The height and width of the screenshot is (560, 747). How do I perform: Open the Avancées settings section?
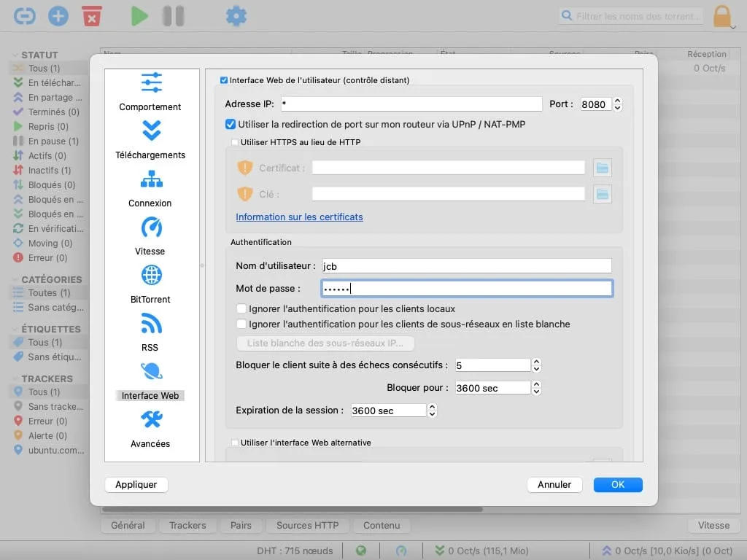(150, 429)
